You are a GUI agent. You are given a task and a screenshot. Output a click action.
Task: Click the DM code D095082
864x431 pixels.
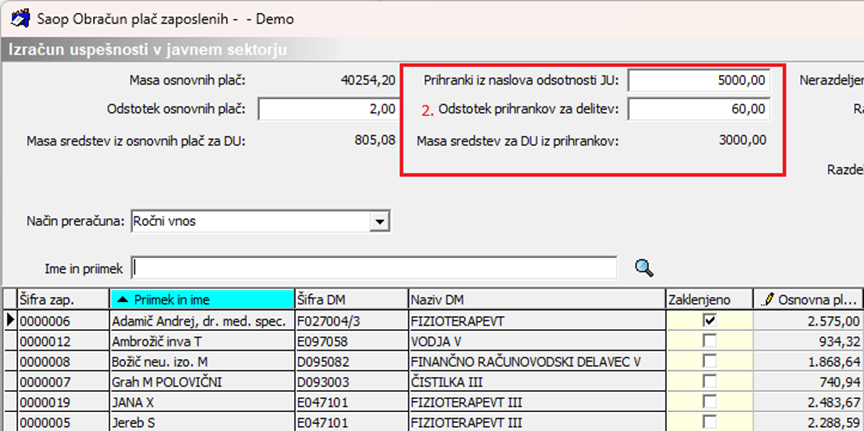323,362
